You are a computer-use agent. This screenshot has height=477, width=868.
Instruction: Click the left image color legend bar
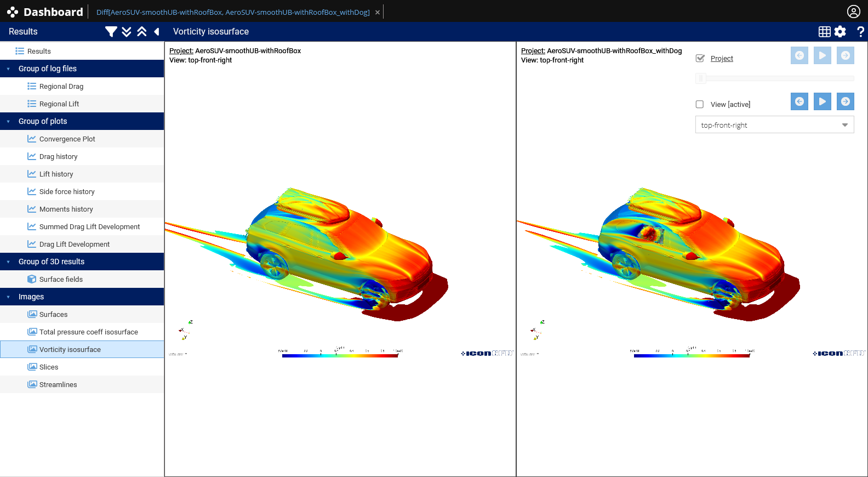[x=340, y=356]
